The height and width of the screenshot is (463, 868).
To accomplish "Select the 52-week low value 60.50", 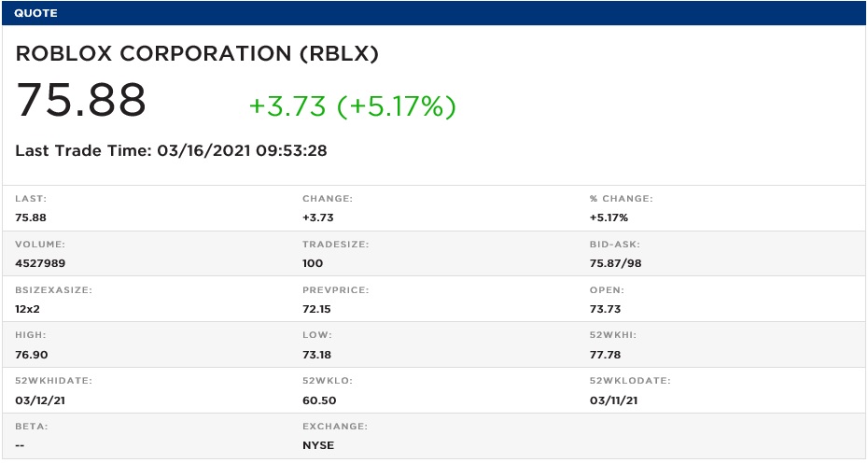I will (x=319, y=401).
